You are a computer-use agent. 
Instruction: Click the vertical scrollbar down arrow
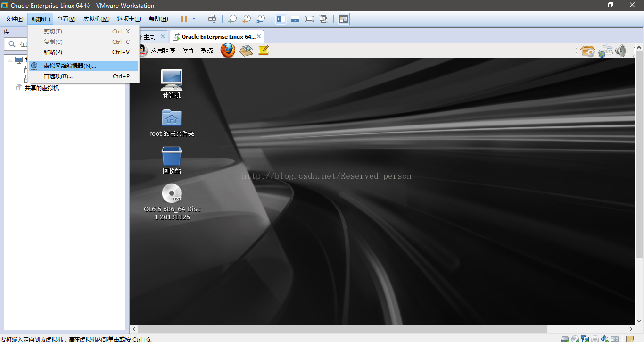click(x=640, y=321)
